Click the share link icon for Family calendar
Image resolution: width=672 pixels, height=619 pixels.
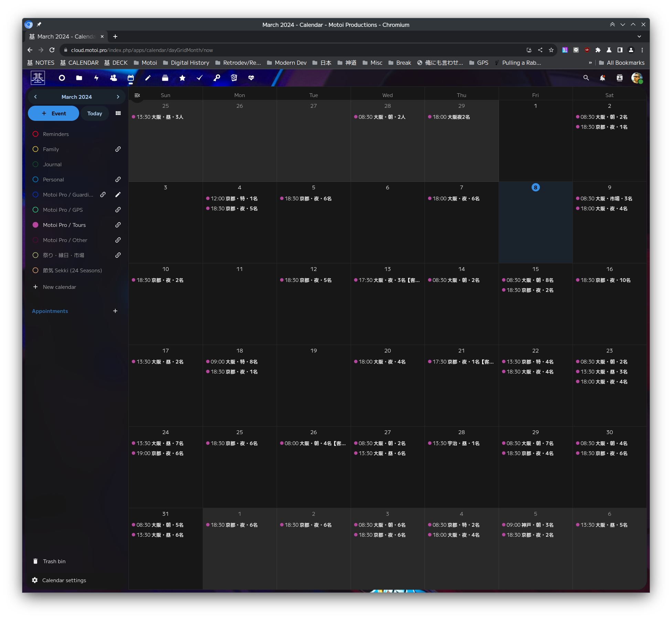tap(118, 149)
